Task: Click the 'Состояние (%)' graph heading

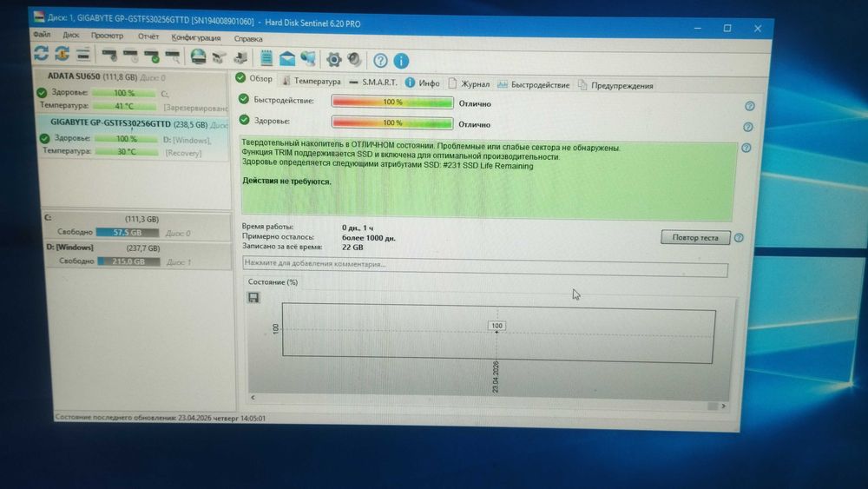Action: coord(273,282)
